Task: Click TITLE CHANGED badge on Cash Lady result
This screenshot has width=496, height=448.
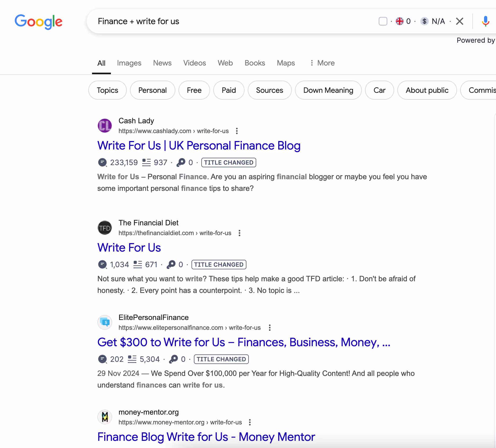Action: click(x=229, y=162)
